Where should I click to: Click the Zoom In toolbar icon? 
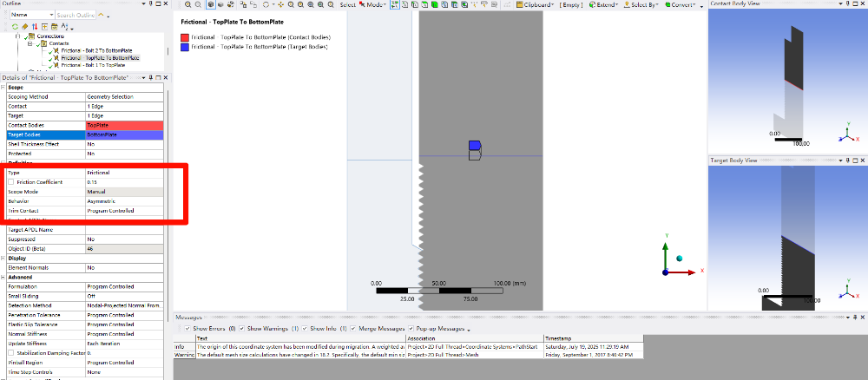[187, 4]
